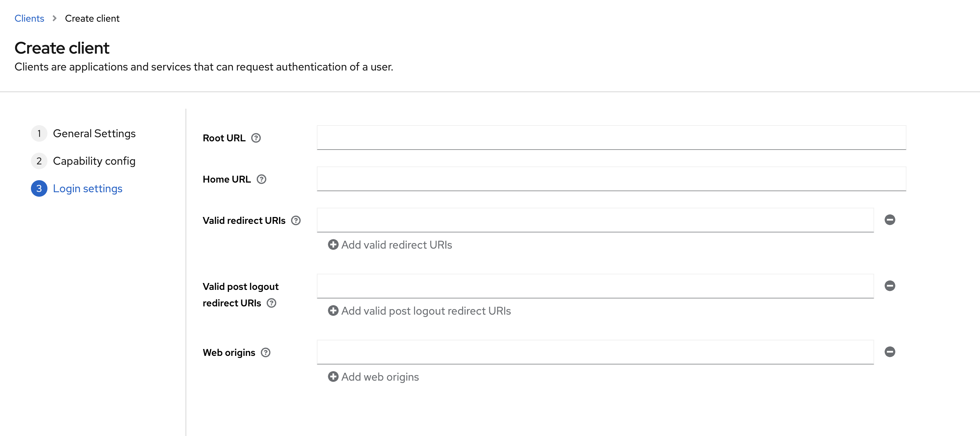Click help icon for post logout redirect URIs
This screenshot has width=980, height=436.
tap(271, 303)
